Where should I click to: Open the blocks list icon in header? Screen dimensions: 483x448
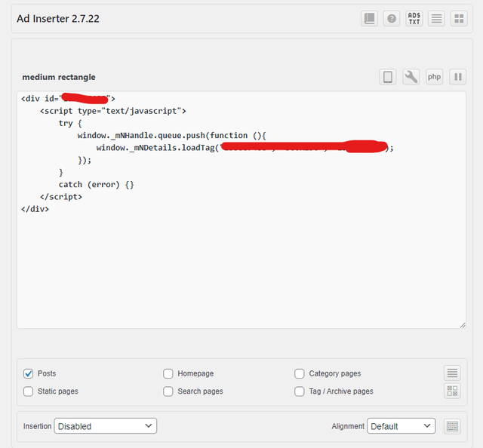[436, 19]
